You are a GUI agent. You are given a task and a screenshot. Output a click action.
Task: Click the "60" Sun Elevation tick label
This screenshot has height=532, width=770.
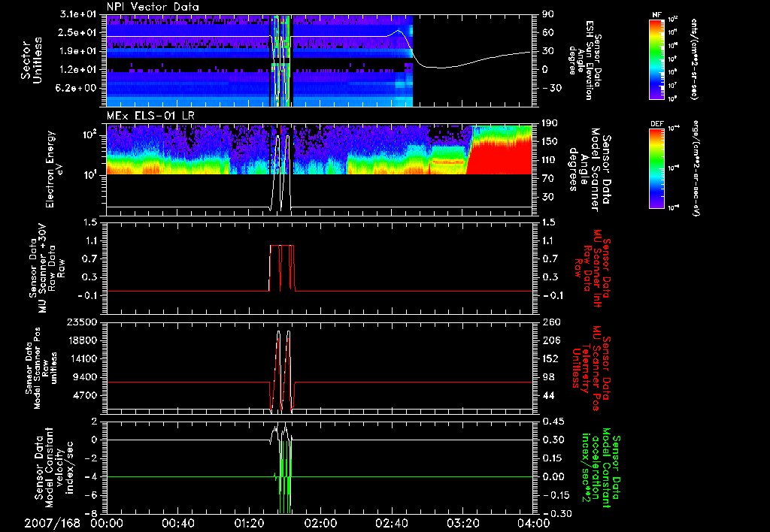548,32
